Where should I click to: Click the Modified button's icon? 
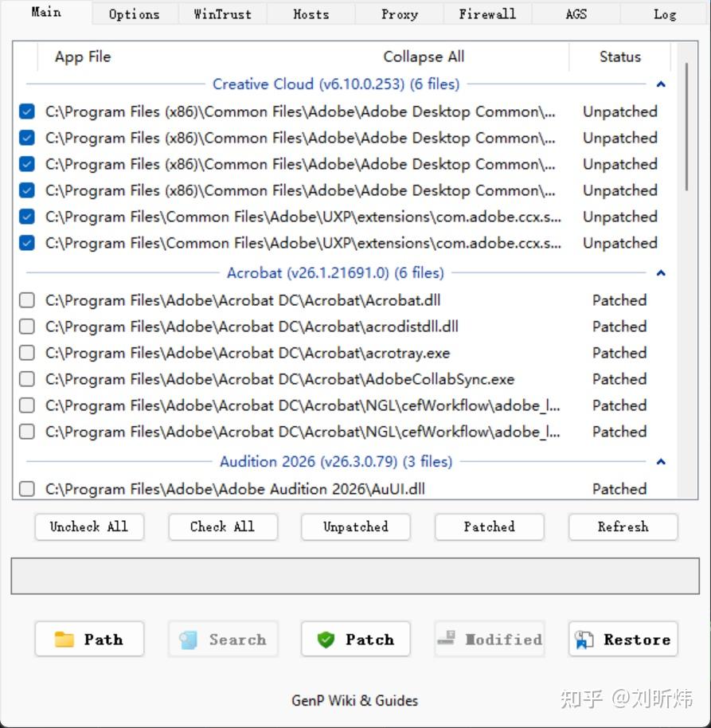tap(447, 637)
